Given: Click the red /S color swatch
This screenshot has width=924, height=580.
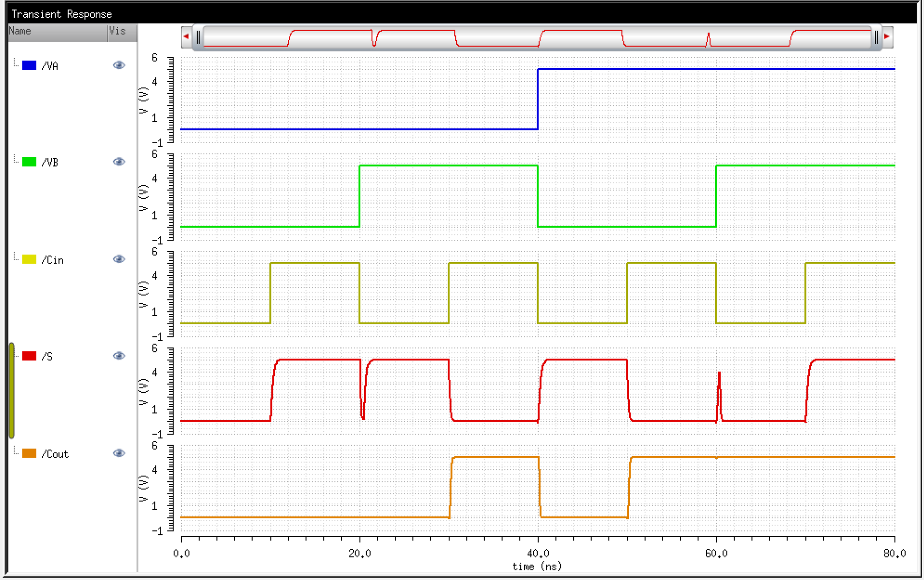Looking at the screenshot, I should 29,356.
